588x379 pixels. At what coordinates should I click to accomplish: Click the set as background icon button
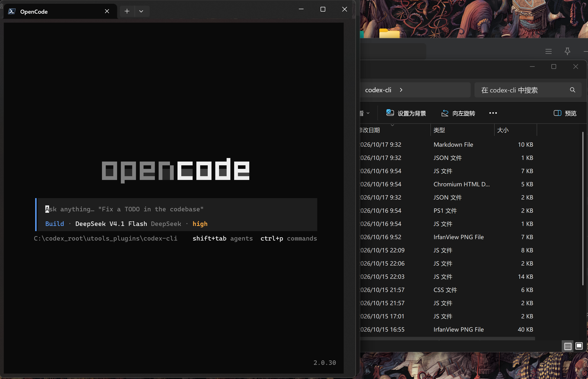406,113
